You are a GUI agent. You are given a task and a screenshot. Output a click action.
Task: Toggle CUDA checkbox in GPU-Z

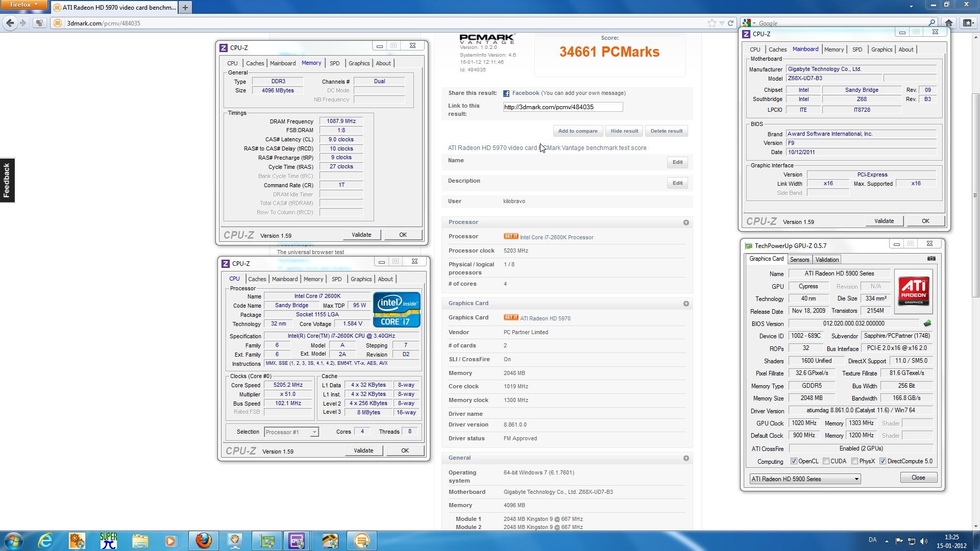[826, 461]
